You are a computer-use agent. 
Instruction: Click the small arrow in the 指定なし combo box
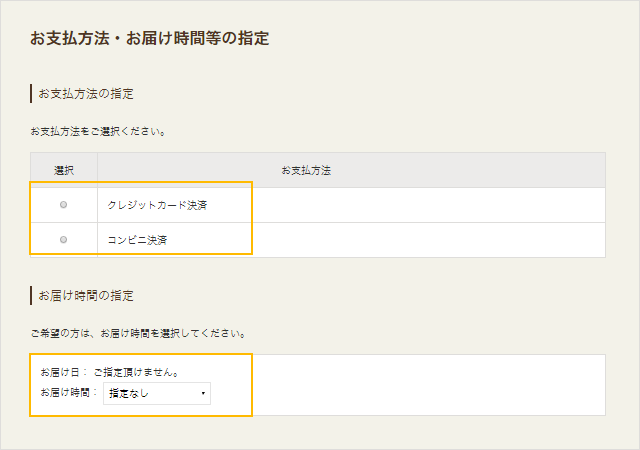coord(203,393)
